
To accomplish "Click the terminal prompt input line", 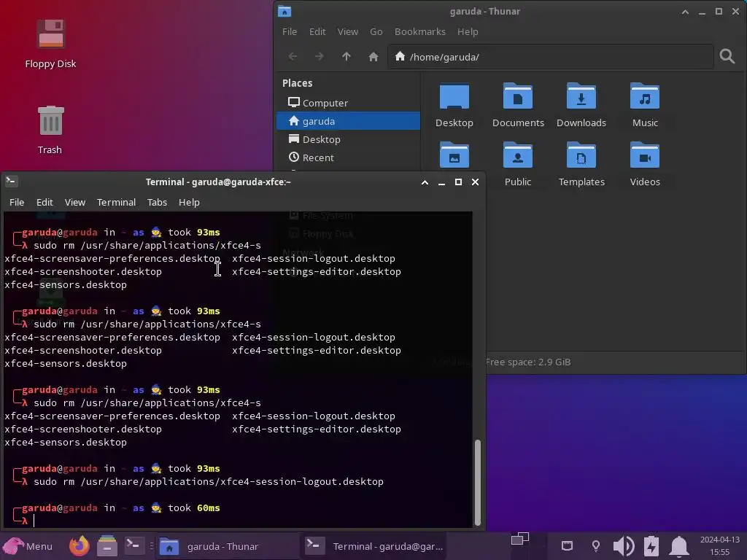I will (x=239, y=521).
